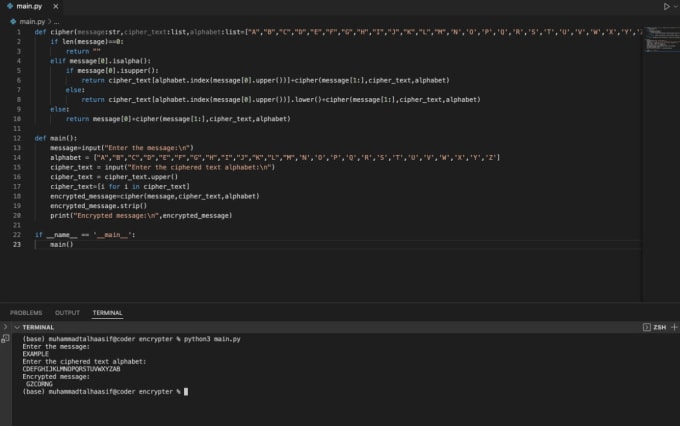The height and width of the screenshot is (426, 680).
Task: Click 'encrypted_message=cipher(' line
Action: (155, 197)
